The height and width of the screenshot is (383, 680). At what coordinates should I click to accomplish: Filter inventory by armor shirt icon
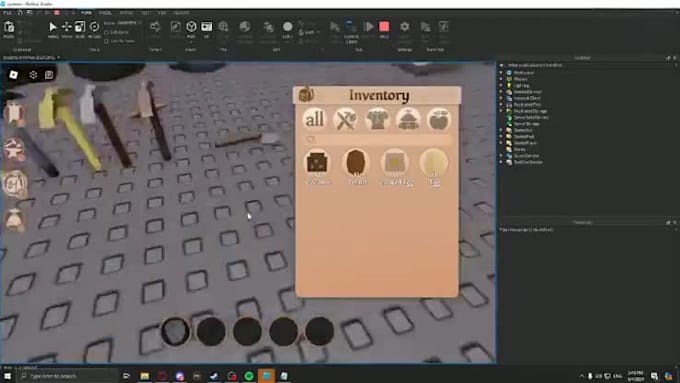pos(376,119)
